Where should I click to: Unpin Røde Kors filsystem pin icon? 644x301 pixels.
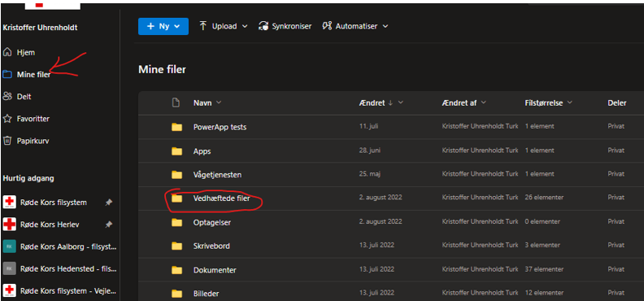click(108, 203)
